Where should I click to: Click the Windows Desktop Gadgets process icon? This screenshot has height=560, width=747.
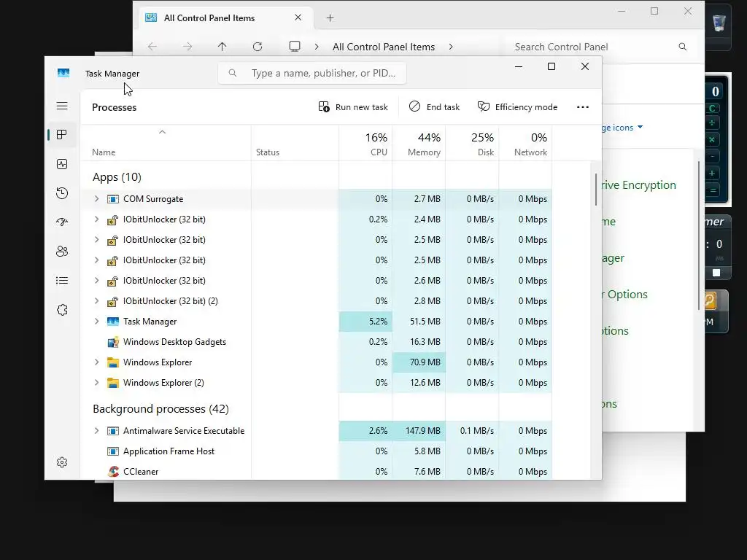point(113,342)
